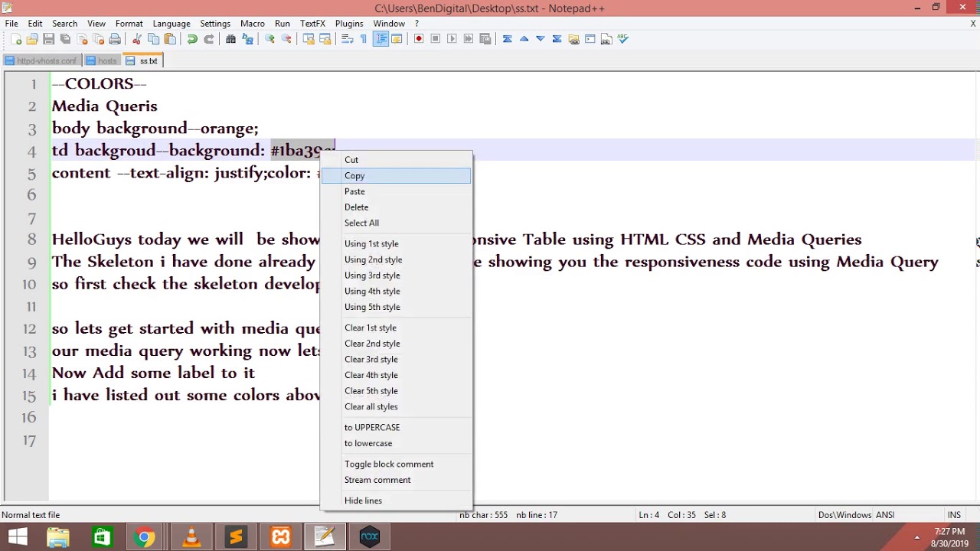
Task: Select to UPPERCASE in context menu
Action: [396, 427]
